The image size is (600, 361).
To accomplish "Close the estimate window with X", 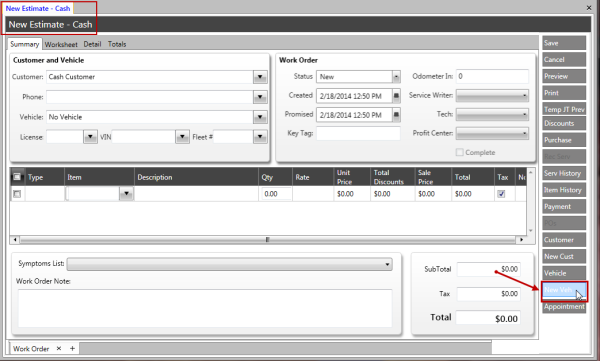I will [x=589, y=8].
